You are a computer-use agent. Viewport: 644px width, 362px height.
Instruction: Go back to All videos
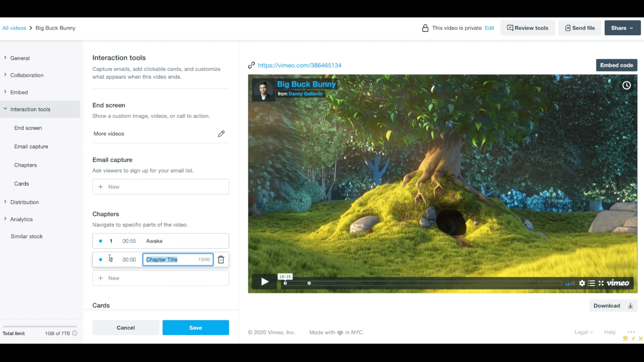click(14, 28)
